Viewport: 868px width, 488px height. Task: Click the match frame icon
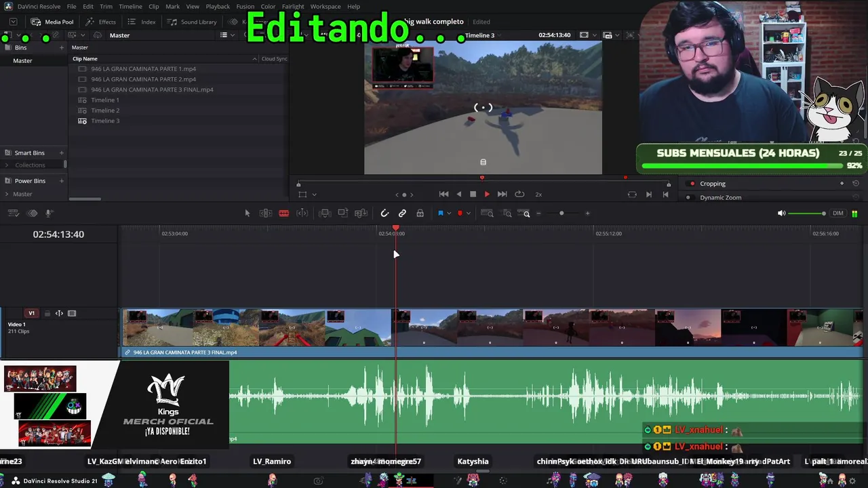tap(632, 195)
